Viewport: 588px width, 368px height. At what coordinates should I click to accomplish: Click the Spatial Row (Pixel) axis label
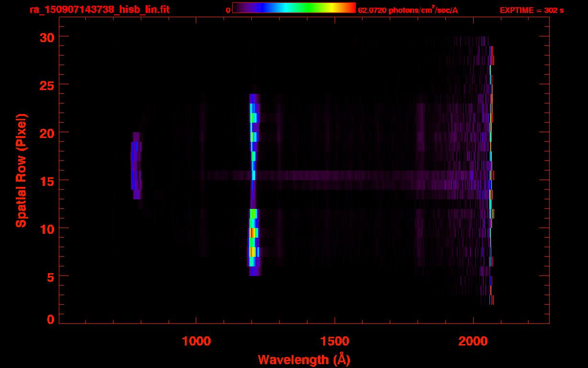(x=22, y=170)
